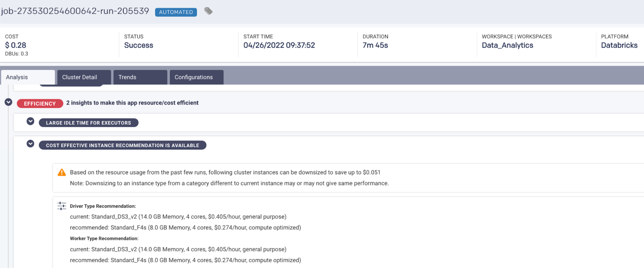Select the Analysis tab
This screenshot has height=268, width=644.
(x=28, y=77)
